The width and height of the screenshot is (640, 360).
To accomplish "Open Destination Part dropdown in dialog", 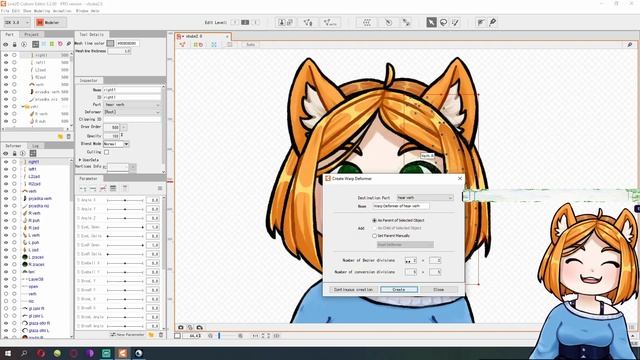I will (425, 198).
